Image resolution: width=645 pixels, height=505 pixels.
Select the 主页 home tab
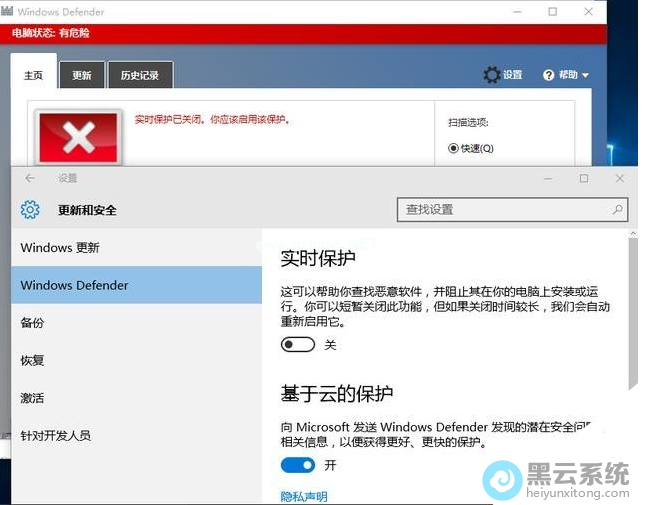click(34, 75)
